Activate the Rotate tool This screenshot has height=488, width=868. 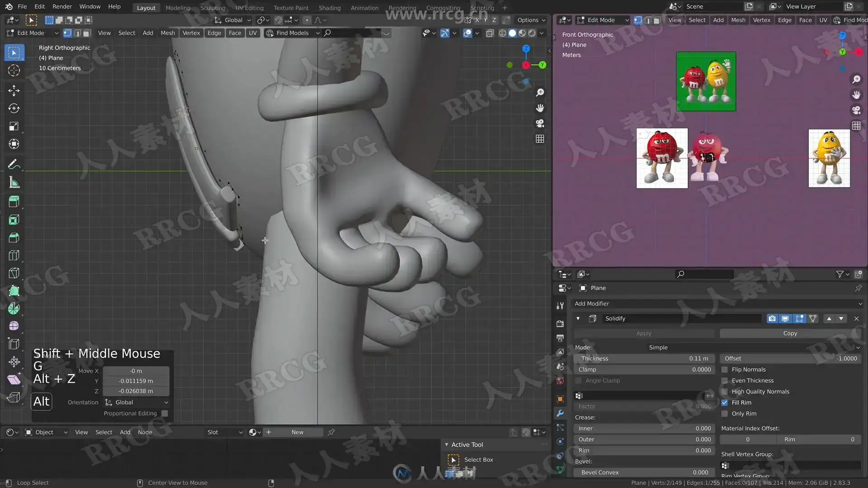coord(14,108)
